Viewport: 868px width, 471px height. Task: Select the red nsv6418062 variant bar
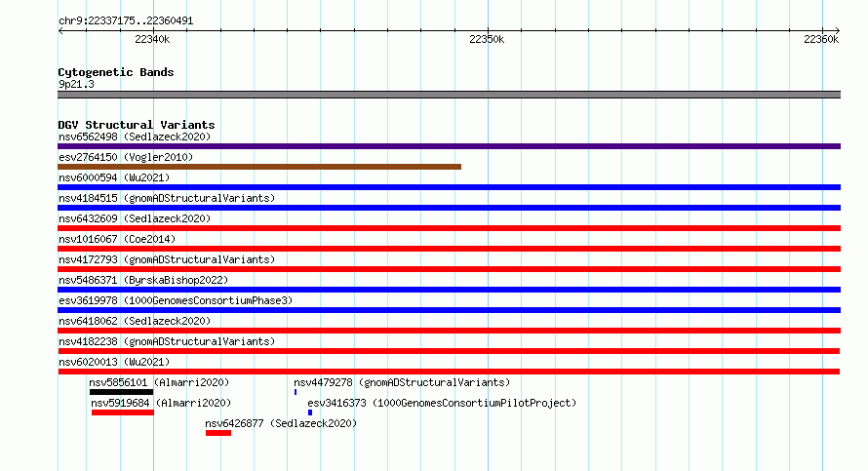tap(449, 331)
